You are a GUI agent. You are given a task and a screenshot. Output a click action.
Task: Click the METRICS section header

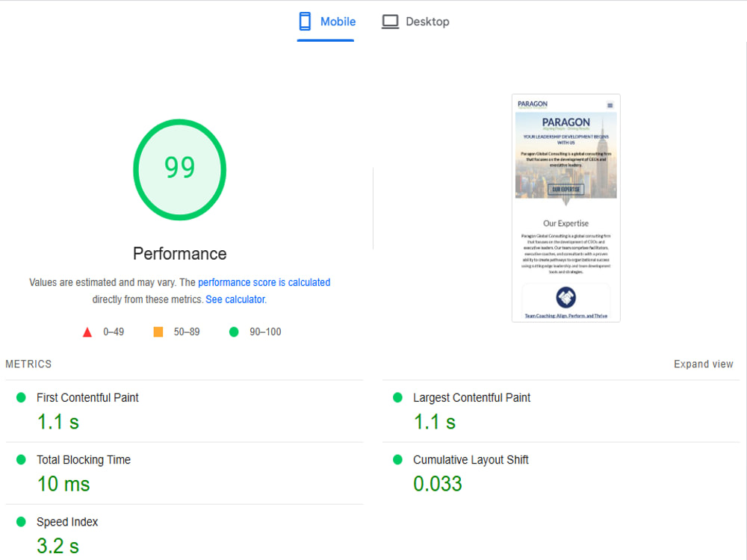pos(28,364)
